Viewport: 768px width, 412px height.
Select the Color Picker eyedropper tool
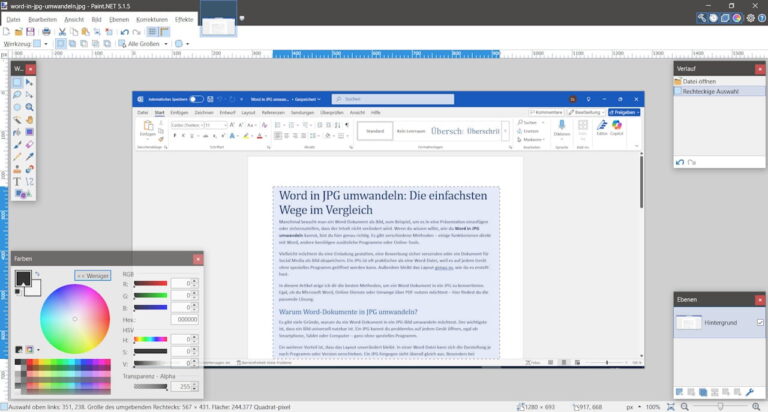coord(29,157)
